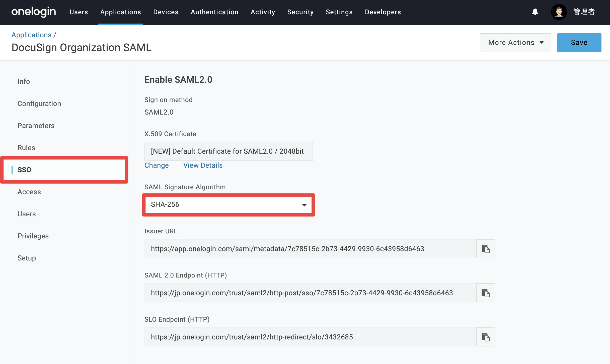Switch to the Access tab
Screen dimensions: 610x364
click(29, 192)
